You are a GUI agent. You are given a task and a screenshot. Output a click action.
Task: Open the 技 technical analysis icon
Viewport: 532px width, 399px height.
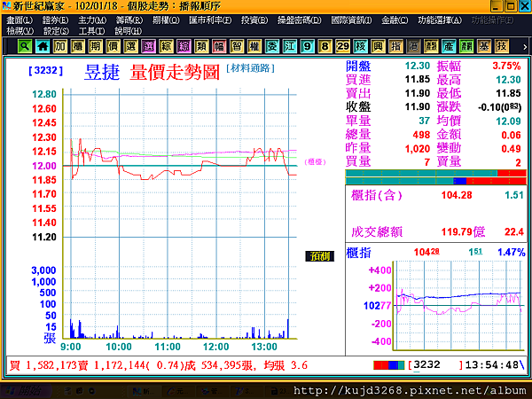pyautogui.click(x=501, y=46)
